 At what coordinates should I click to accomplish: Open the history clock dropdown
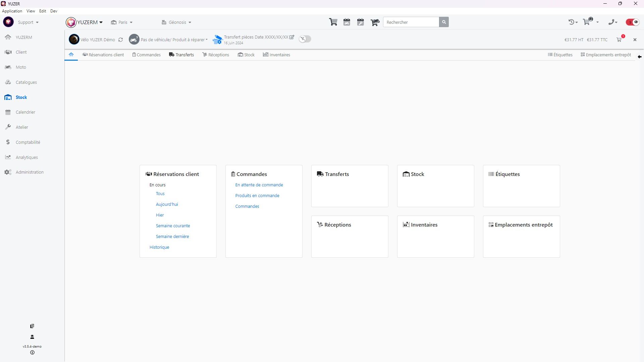click(573, 22)
